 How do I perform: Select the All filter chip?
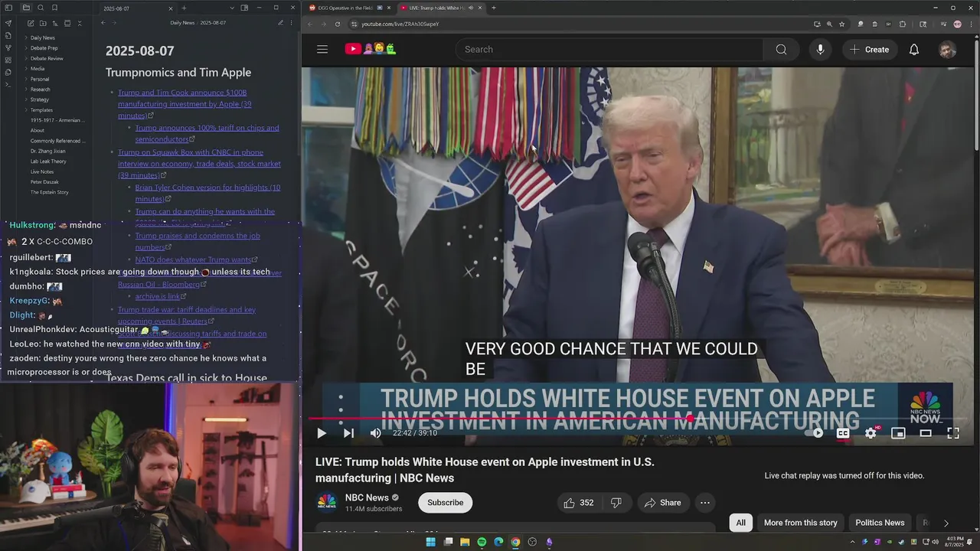coord(740,523)
